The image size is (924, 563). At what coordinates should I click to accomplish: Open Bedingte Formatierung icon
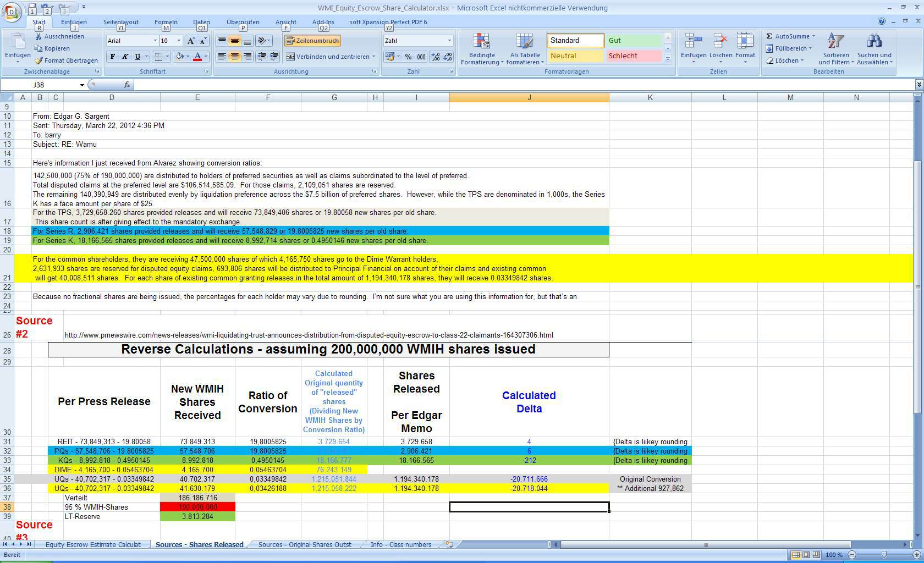click(x=482, y=49)
